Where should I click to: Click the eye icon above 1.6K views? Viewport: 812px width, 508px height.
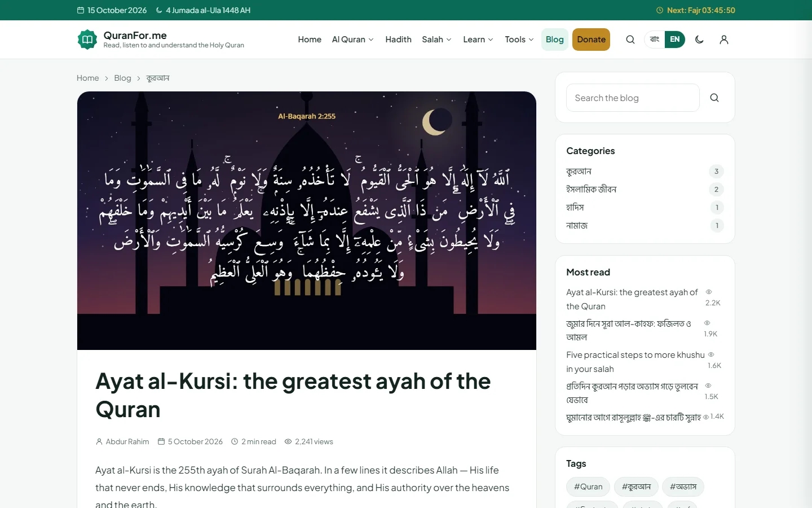coord(711,354)
